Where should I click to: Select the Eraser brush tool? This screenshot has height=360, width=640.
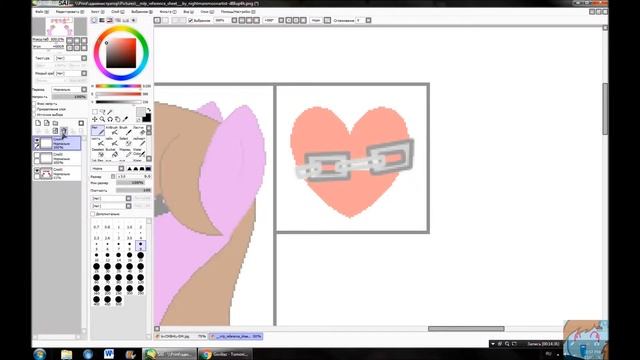tap(139, 130)
